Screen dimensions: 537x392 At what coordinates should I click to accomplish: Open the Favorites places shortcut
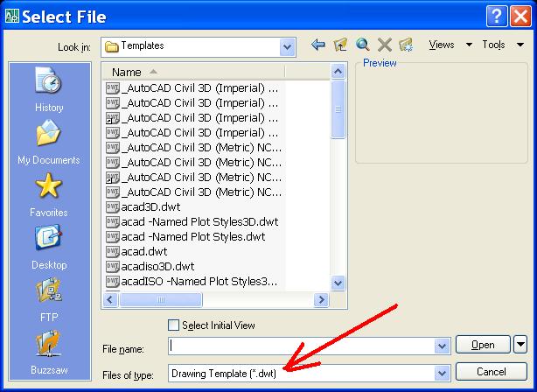tap(49, 194)
